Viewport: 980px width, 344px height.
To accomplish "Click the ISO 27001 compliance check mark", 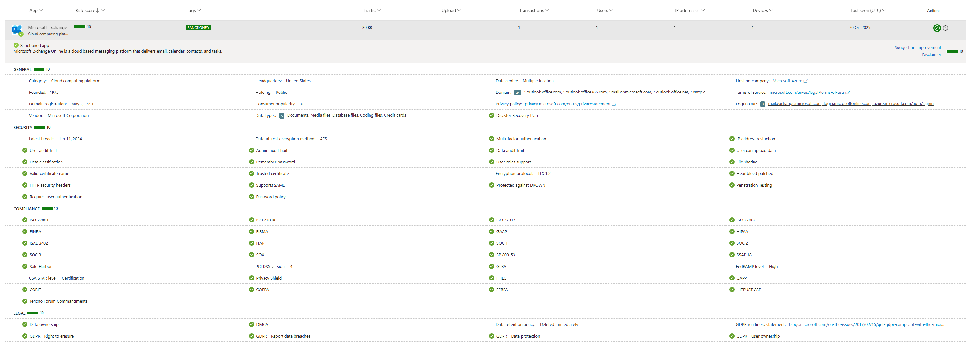I will [x=25, y=220].
